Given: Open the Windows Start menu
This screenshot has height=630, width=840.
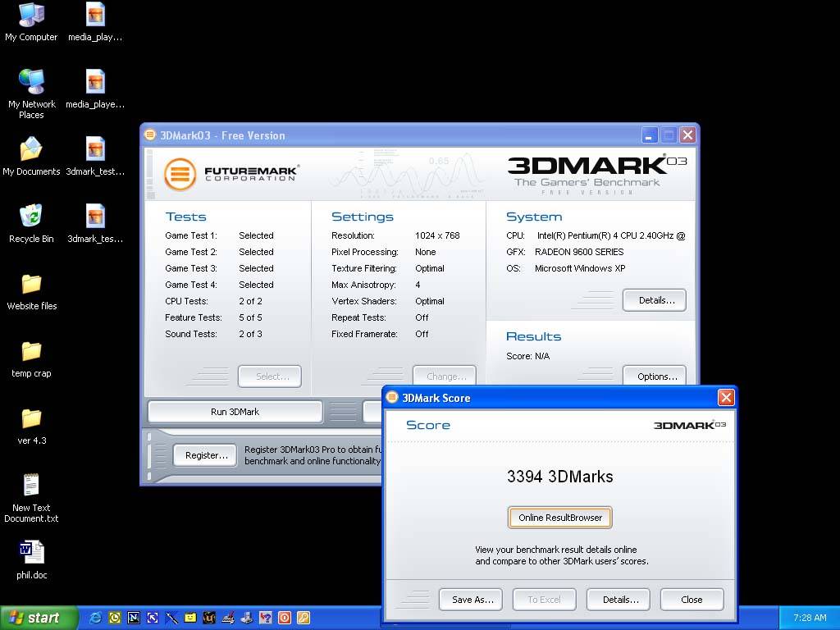Looking at the screenshot, I should (x=39, y=618).
